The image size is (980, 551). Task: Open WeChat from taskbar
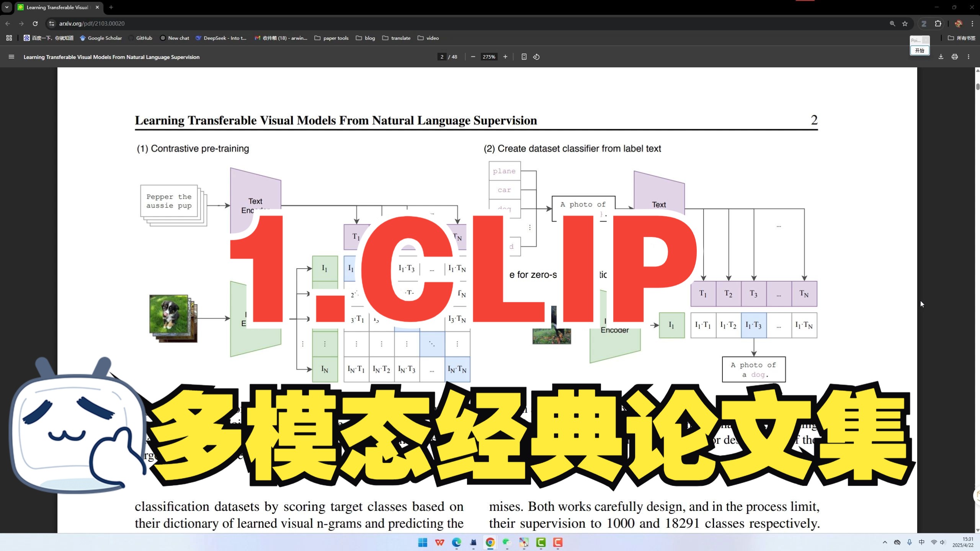coord(507,542)
